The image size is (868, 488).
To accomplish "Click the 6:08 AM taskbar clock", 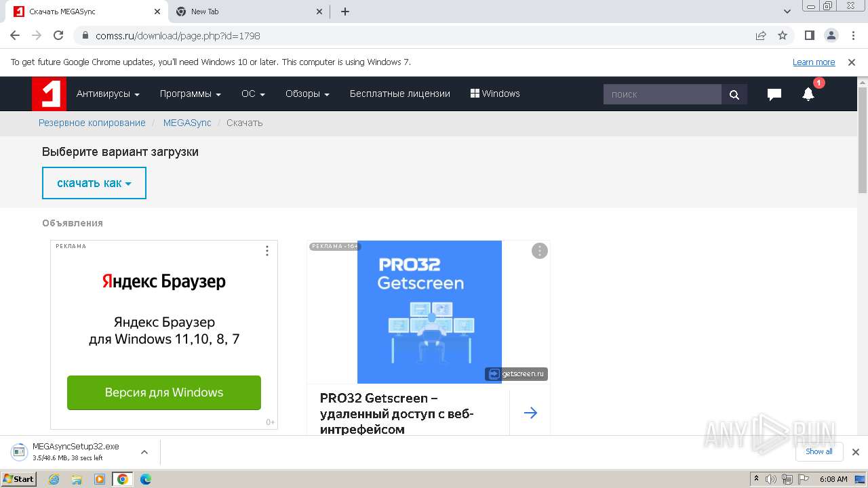I will point(833,479).
